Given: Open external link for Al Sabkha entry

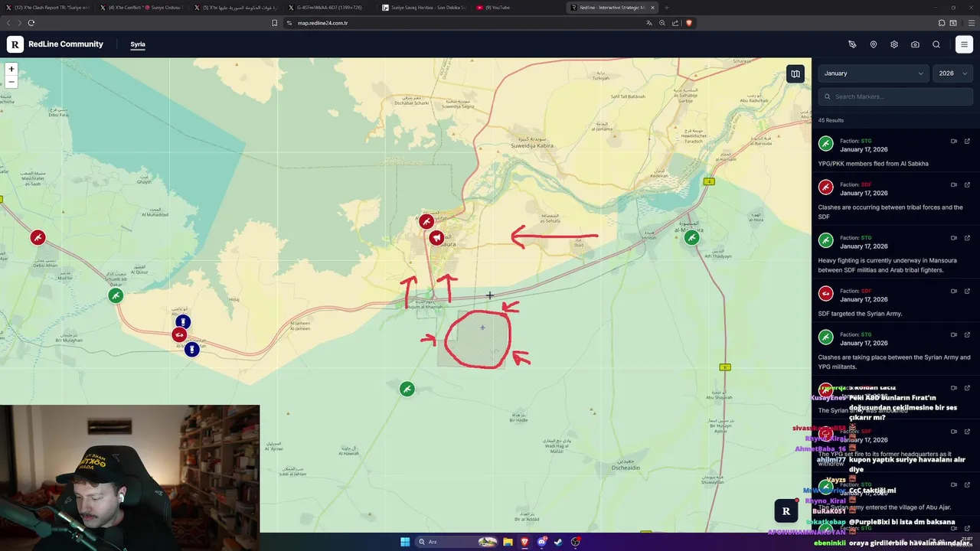Looking at the screenshot, I should pos(967,141).
